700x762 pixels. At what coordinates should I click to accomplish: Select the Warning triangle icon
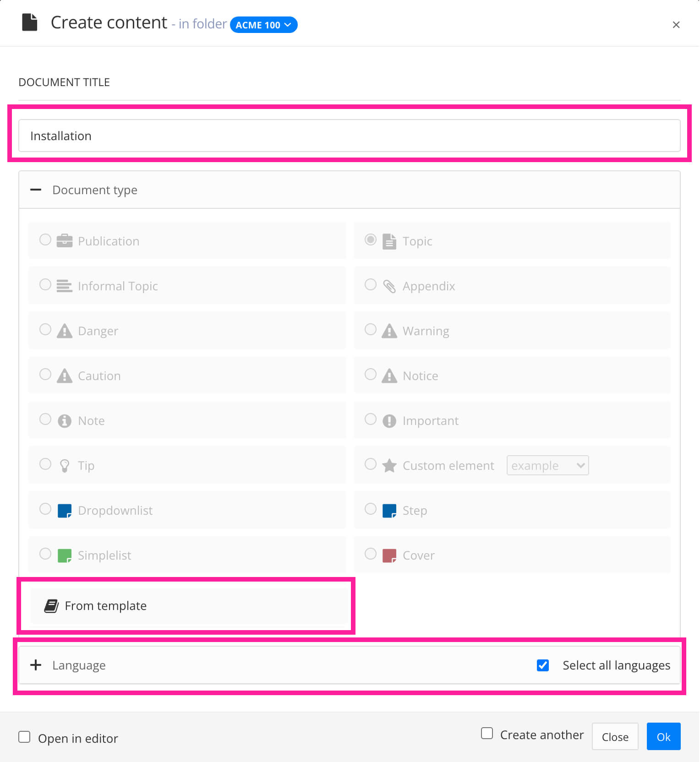[389, 330]
